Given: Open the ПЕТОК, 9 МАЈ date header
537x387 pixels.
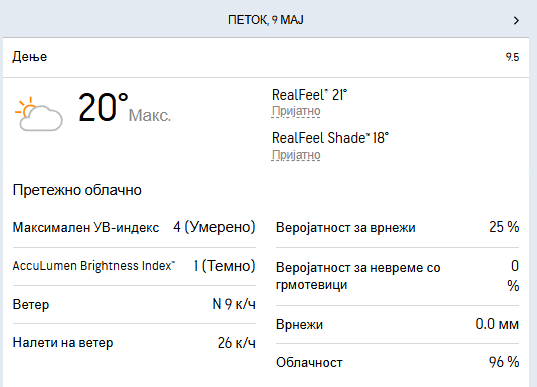Looking at the screenshot, I should coord(266,20).
